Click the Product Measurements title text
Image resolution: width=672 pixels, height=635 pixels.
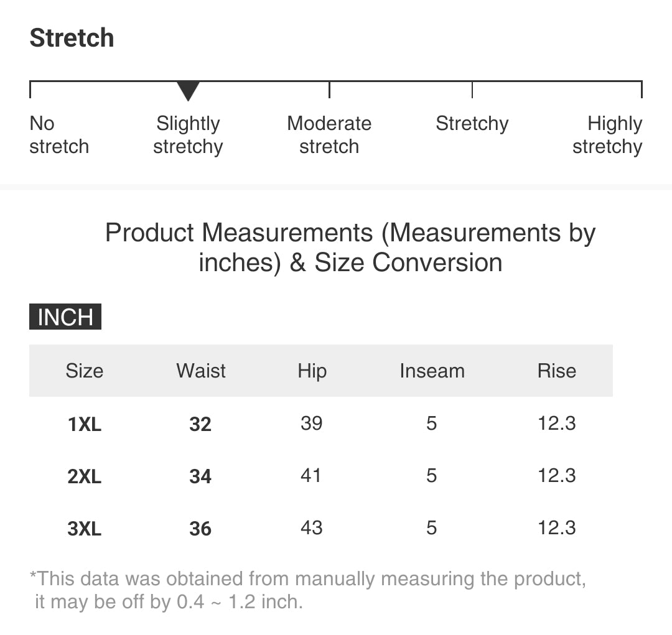350,248
